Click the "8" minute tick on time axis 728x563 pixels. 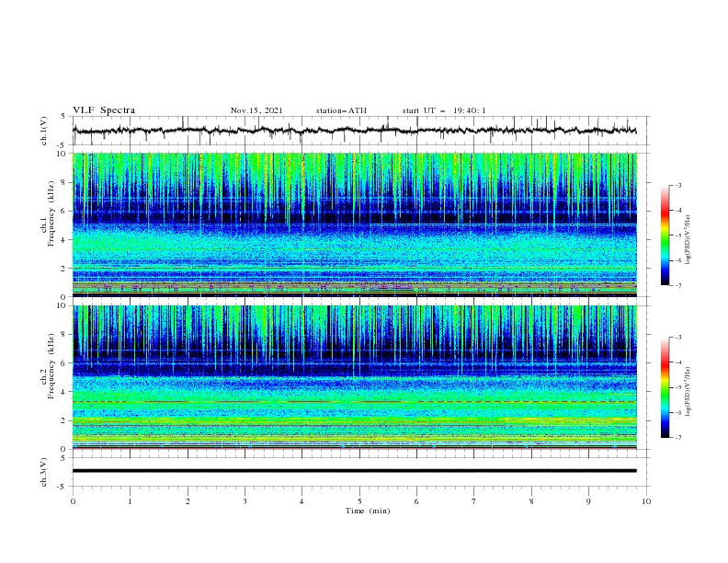tap(531, 501)
